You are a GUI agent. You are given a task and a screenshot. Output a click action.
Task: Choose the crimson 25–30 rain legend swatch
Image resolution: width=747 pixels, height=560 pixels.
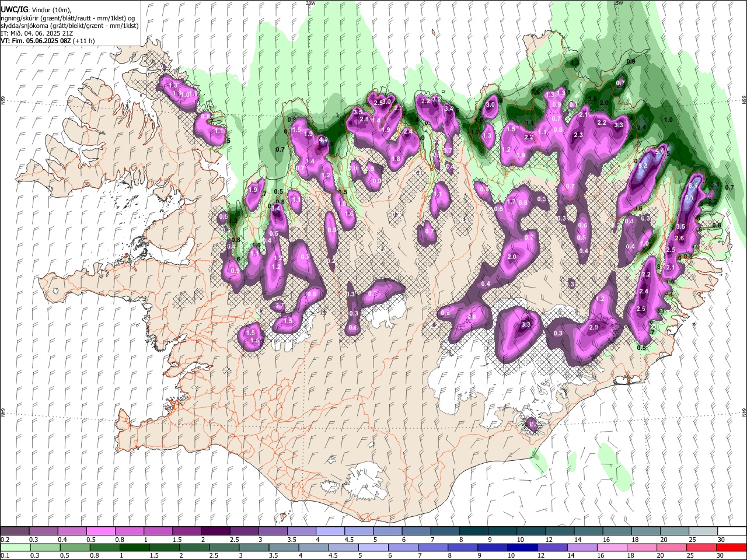(701, 547)
